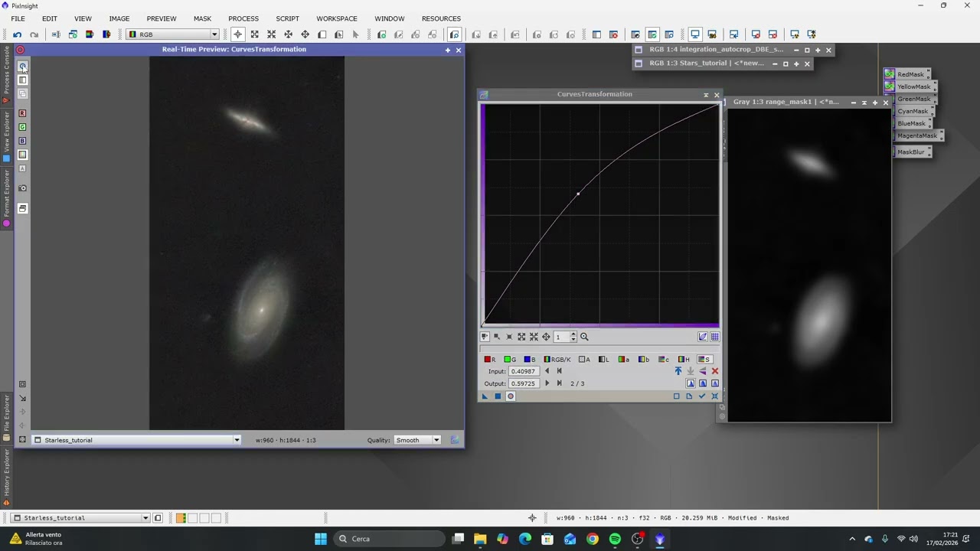Click the CyanMask process icon

pyautogui.click(x=913, y=111)
